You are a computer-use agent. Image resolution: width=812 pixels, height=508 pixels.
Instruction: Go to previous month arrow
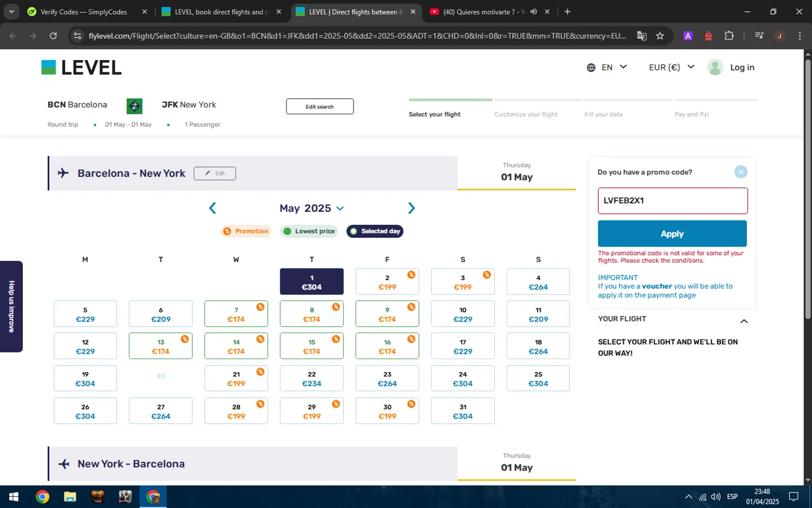213,208
